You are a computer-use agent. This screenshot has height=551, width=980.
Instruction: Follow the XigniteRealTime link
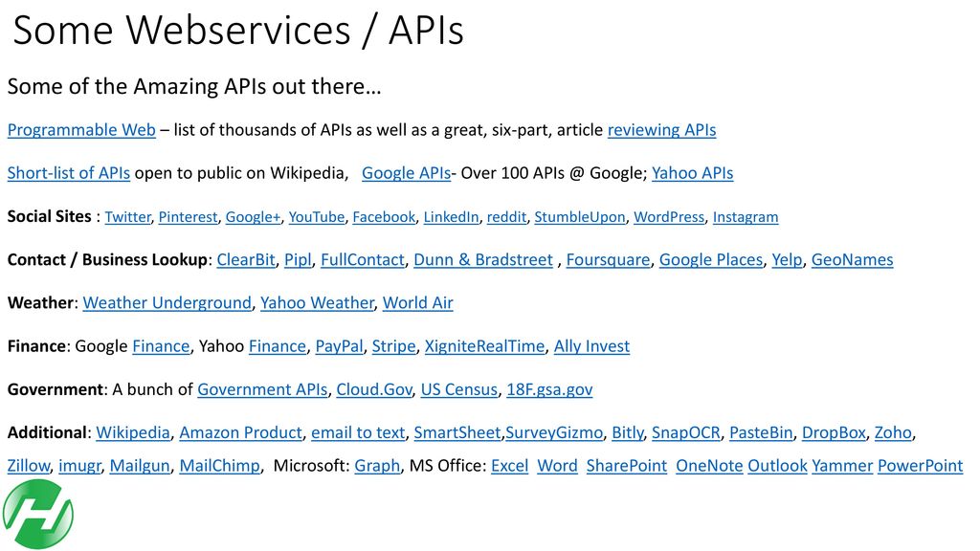(x=485, y=346)
